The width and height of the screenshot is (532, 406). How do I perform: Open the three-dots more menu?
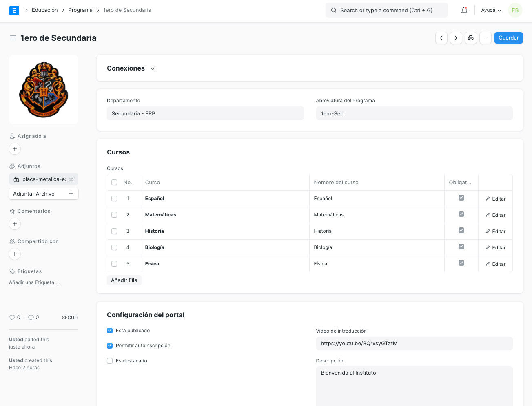tap(485, 38)
